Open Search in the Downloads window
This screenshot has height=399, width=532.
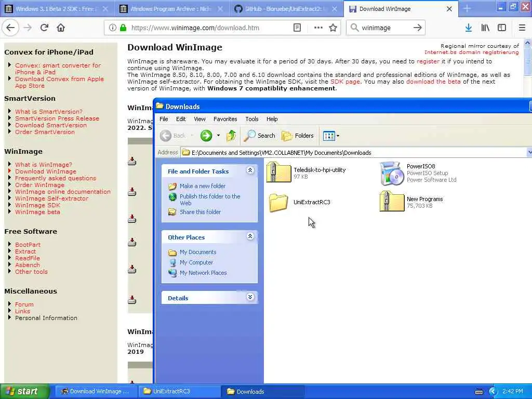[x=260, y=136]
